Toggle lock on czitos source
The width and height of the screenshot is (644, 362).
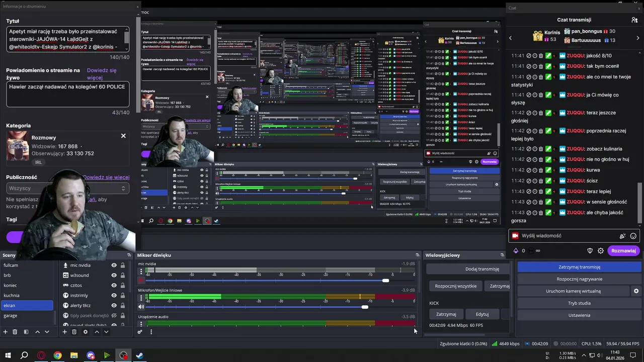[x=122, y=286]
